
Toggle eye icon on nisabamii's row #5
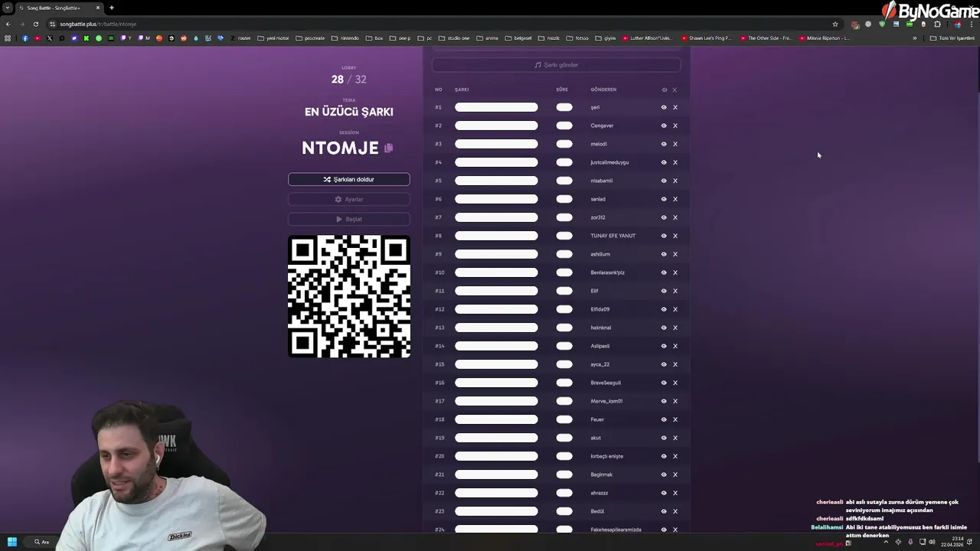point(664,181)
